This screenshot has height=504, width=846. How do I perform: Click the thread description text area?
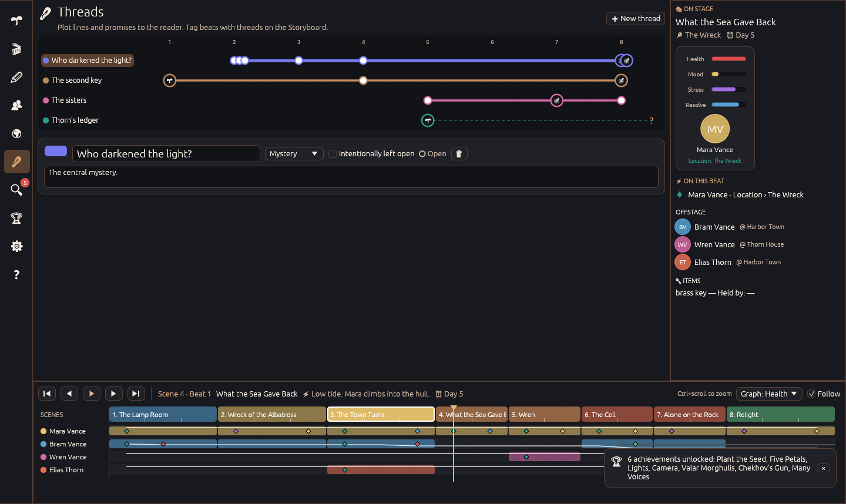[351, 177]
